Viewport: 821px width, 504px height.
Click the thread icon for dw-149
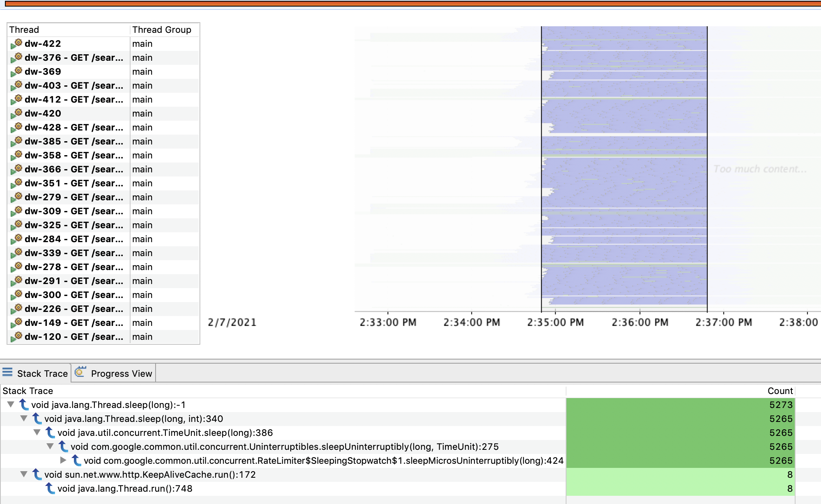[16, 323]
